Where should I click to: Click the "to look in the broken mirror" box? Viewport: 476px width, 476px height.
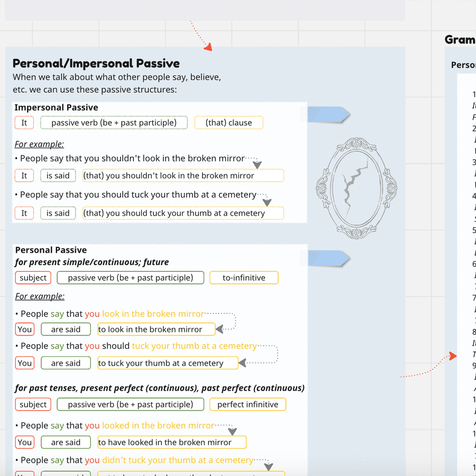click(x=156, y=329)
